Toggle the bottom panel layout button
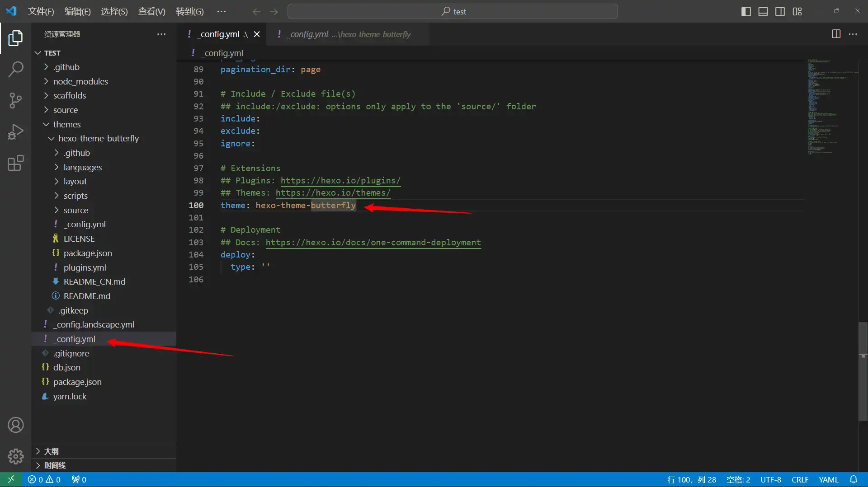The image size is (868, 487). [763, 11]
